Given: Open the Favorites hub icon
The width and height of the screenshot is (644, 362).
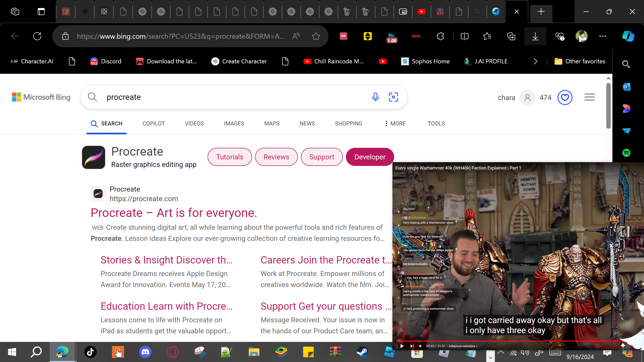Looking at the screenshot, I should tap(487, 36).
